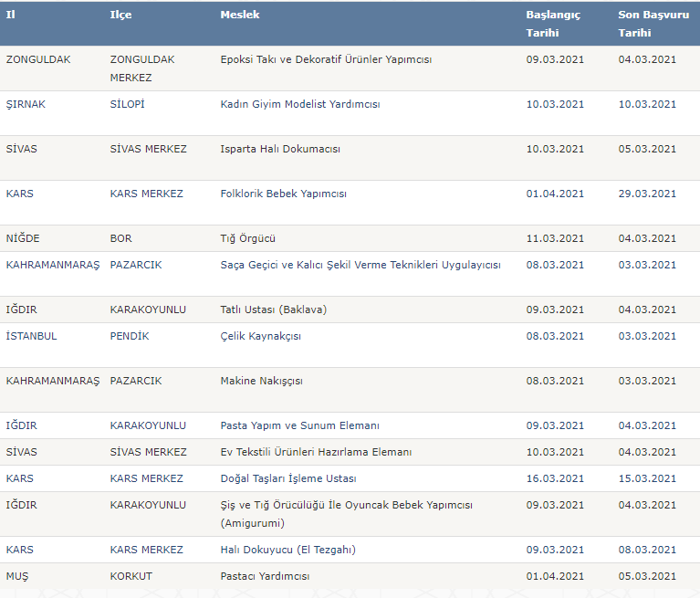The height and width of the screenshot is (598, 700).
Task: Click the Meslek column header
Action: tap(240, 15)
